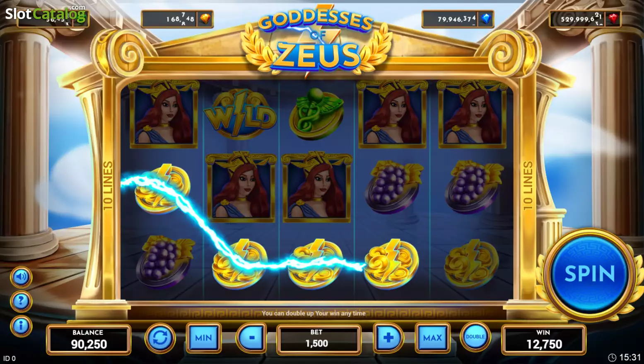Click DOUBLE to gamble the win

475,337
